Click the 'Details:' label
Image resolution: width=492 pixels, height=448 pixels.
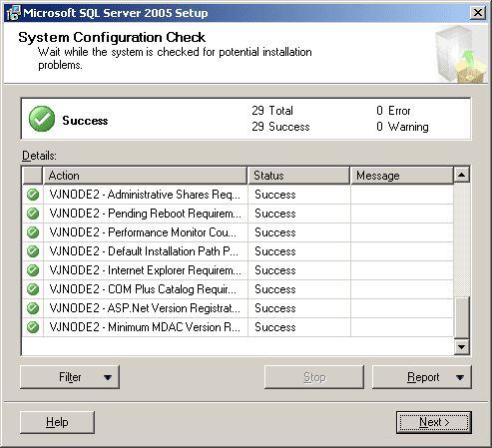tap(39, 156)
